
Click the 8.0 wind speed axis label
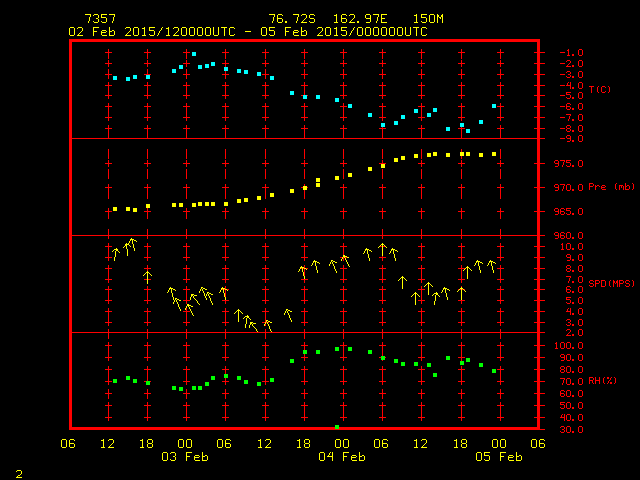click(574, 269)
